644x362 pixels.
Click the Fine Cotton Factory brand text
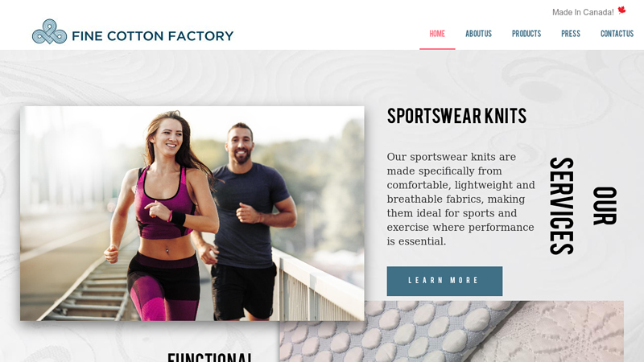pyautogui.click(x=152, y=36)
